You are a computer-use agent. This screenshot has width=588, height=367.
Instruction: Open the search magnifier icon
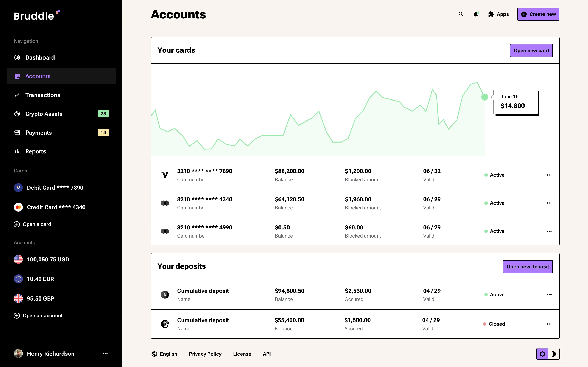[x=461, y=14]
